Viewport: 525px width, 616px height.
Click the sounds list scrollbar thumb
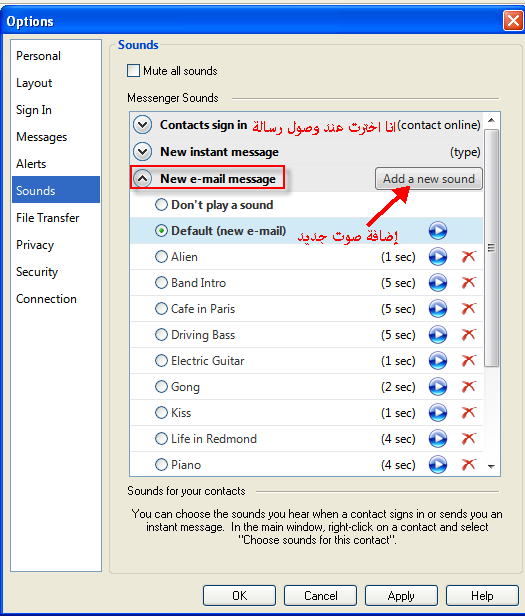(x=491, y=248)
